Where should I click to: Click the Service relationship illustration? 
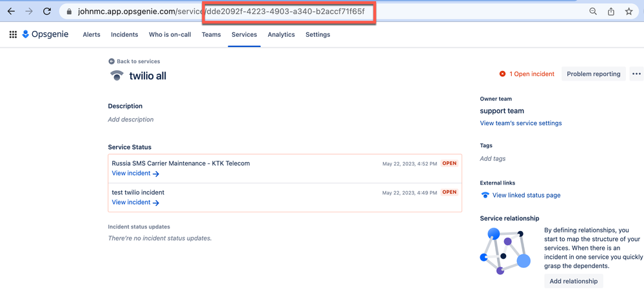click(x=505, y=251)
